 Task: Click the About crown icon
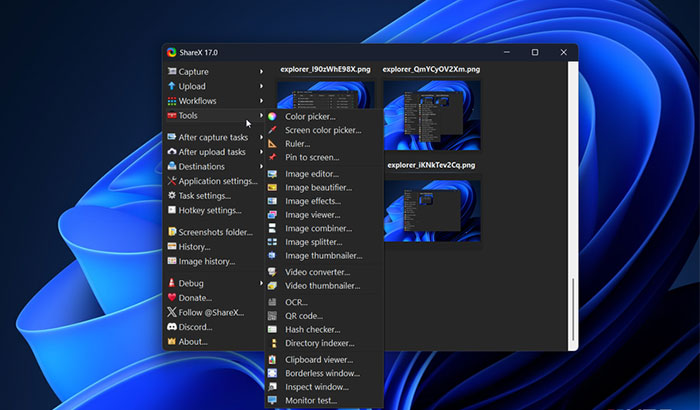[172, 341]
